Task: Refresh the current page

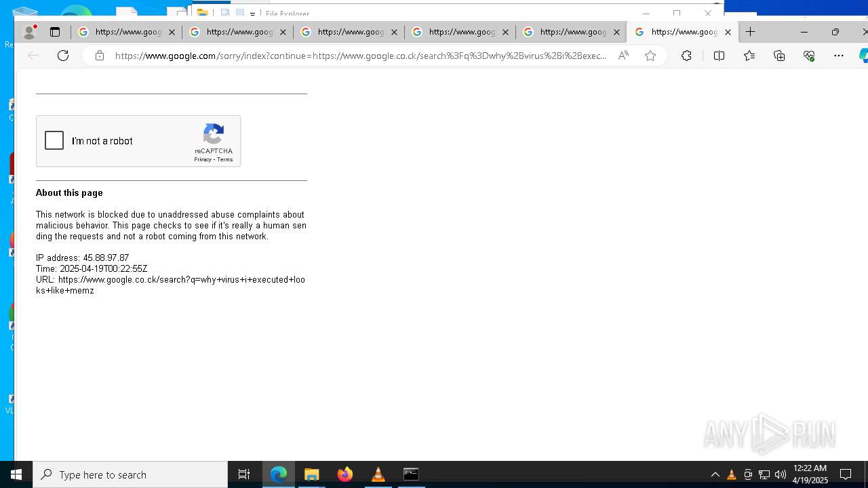Action: (x=63, y=56)
